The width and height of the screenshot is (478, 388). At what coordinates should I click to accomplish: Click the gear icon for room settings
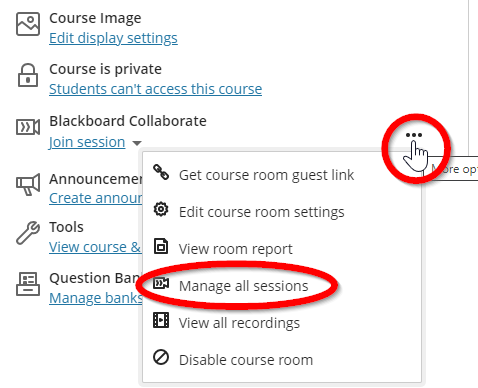point(161,209)
